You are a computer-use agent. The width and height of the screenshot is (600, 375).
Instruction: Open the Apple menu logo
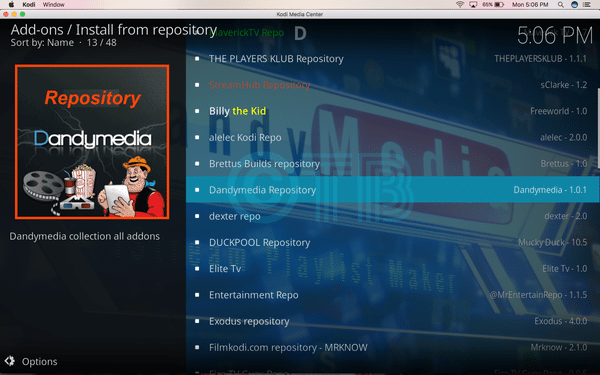click(x=11, y=5)
